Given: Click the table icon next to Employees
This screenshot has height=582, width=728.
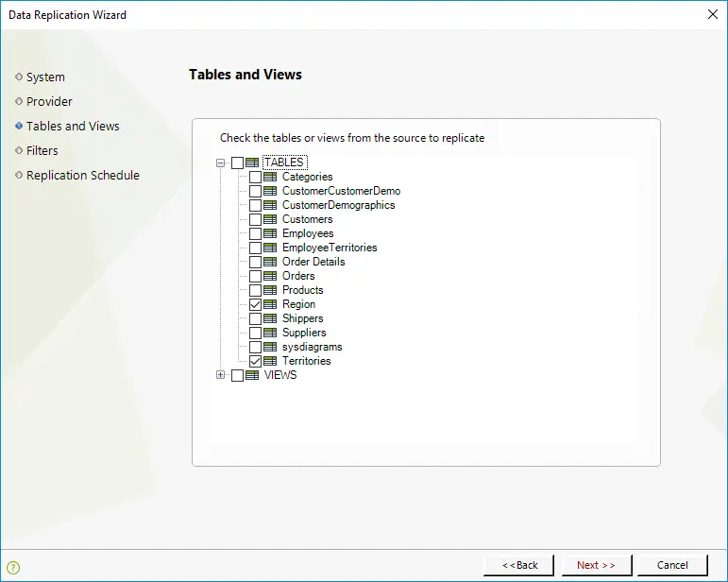Looking at the screenshot, I should (x=270, y=233).
